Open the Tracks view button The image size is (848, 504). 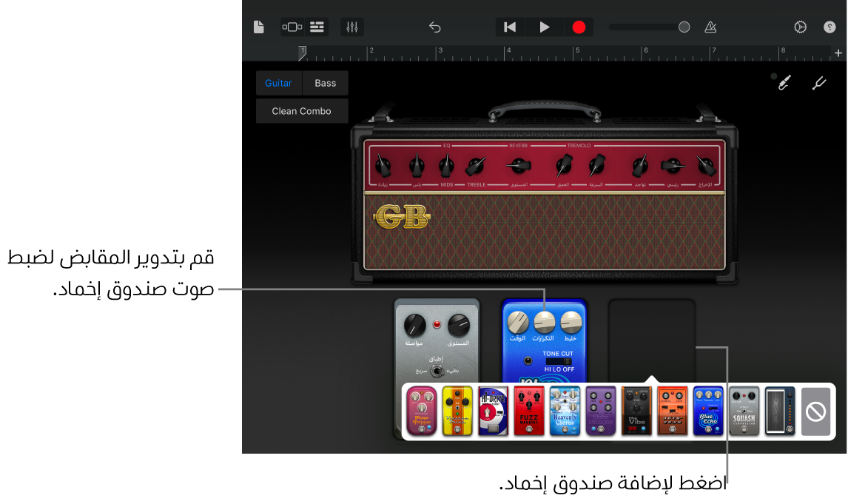click(317, 27)
